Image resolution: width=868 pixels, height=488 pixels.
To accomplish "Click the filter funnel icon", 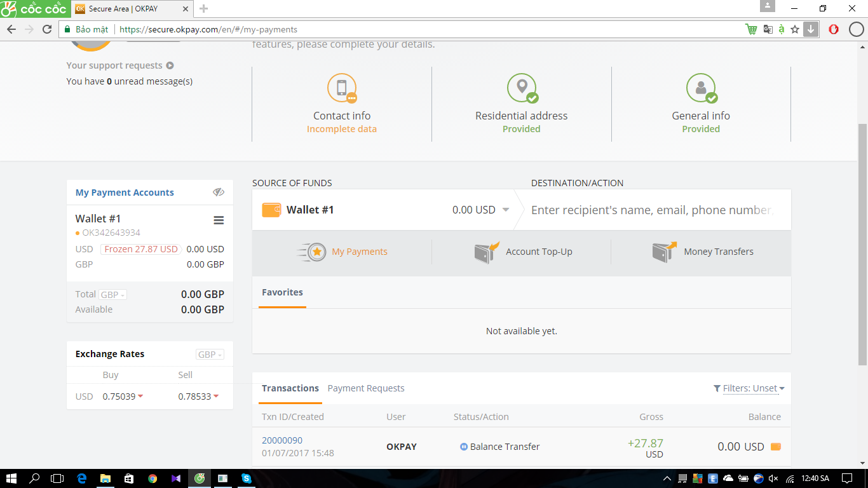I will [717, 388].
